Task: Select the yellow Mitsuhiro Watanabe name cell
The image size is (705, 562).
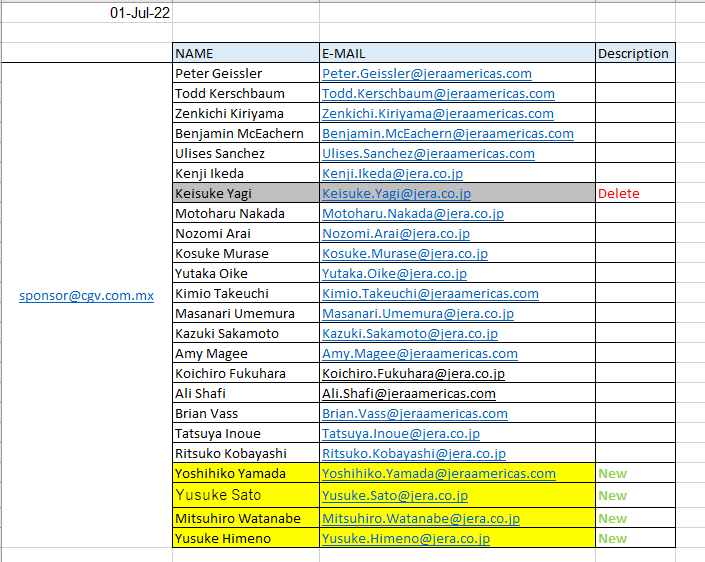Action: pyautogui.click(x=246, y=518)
